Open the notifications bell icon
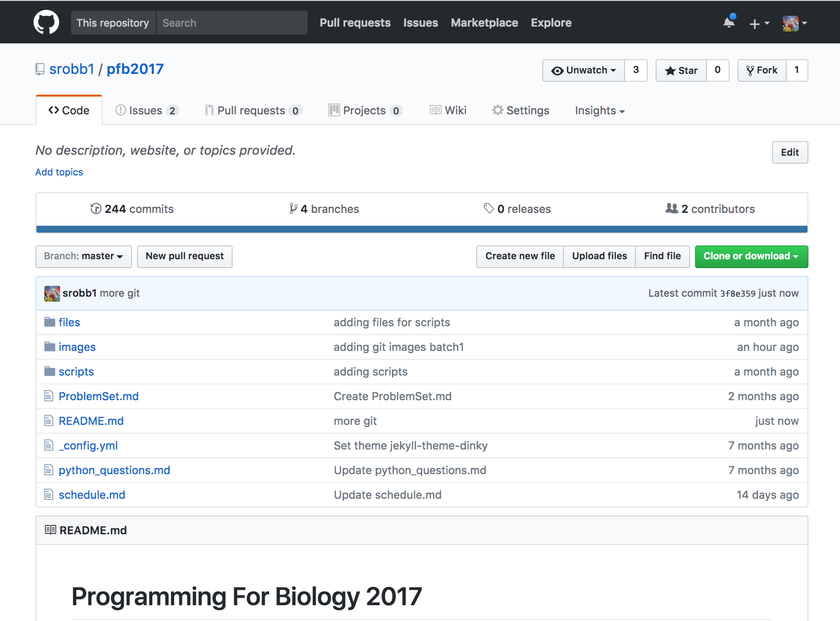The width and height of the screenshot is (840, 621). pos(729,22)
